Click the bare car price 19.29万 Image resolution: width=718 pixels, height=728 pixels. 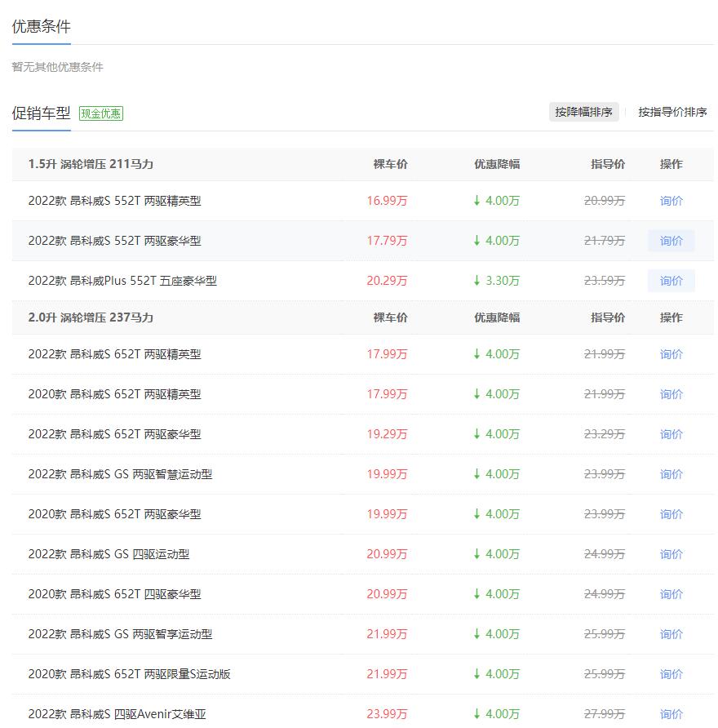click(387, 434)
